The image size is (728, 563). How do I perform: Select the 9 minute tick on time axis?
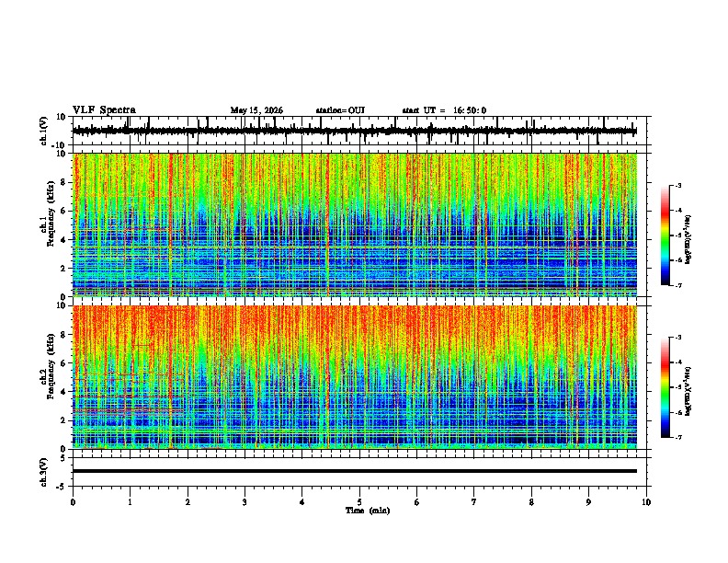tap(588, 502)
